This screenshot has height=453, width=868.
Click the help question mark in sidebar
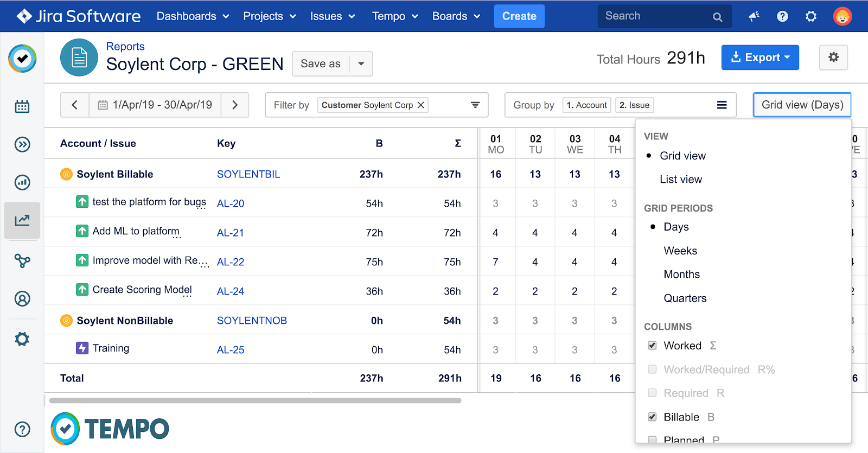click(x=22, y=430)
